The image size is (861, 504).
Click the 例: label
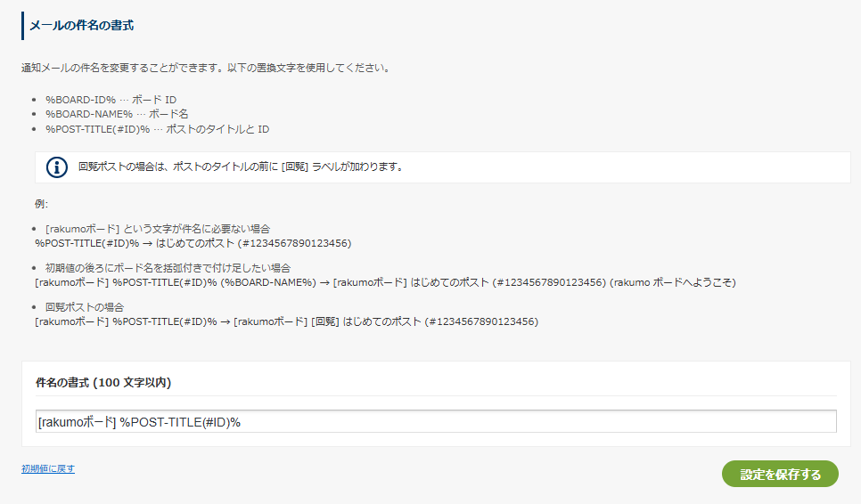pyautogui.click(x=42, y=204)
